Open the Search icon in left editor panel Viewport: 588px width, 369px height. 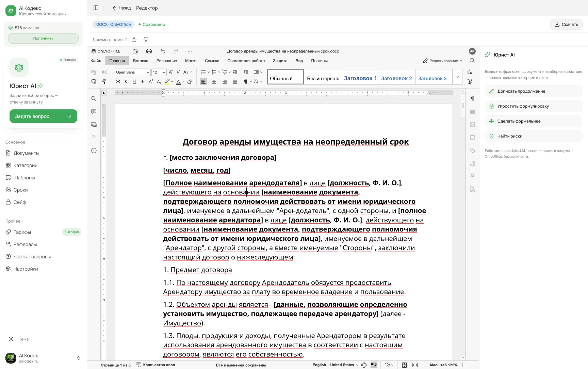pyautogui.click(x=94, y=99)
